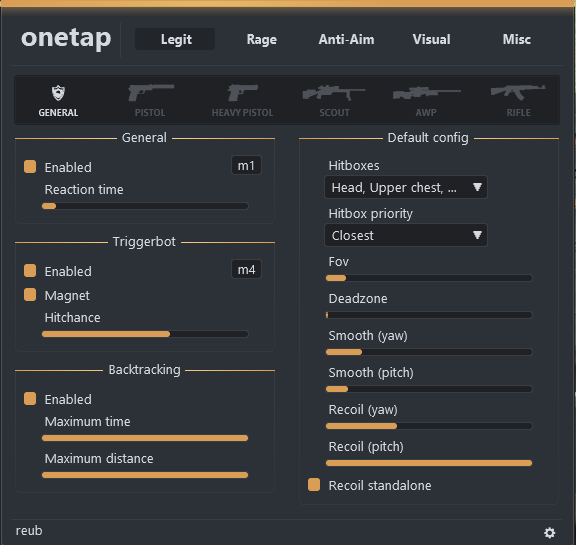Switch to the Anti-Aim tab

[x=346, y=39]
